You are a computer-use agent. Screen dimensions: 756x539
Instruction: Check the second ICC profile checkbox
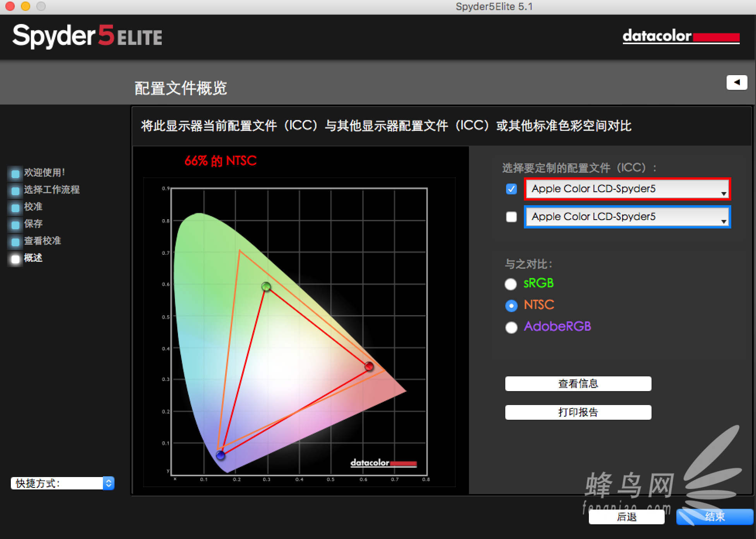point(511,216)
